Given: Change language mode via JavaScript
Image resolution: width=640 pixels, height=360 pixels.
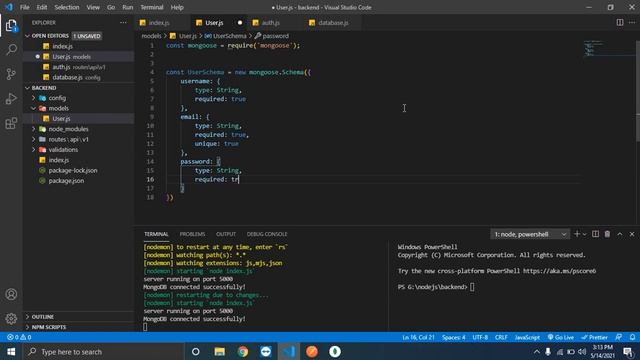Looking at the screenshot, I should (x=527, y=337).
